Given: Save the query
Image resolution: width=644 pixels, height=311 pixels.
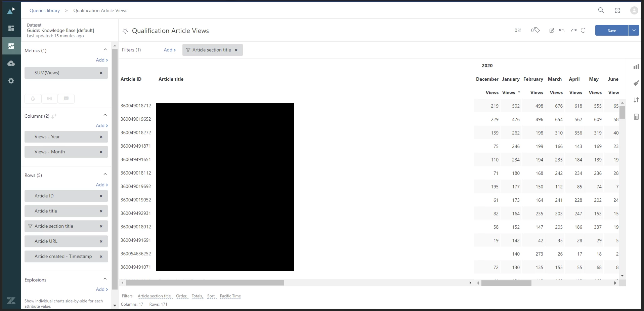Looking at the screenshot, I should 612,30.
